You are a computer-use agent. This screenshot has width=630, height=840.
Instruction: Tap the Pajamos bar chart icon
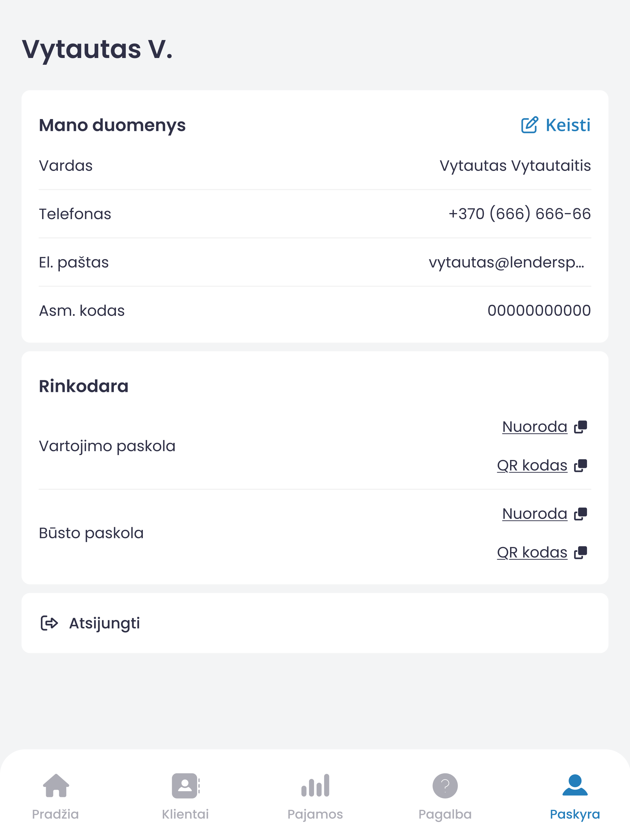point(315,785)
